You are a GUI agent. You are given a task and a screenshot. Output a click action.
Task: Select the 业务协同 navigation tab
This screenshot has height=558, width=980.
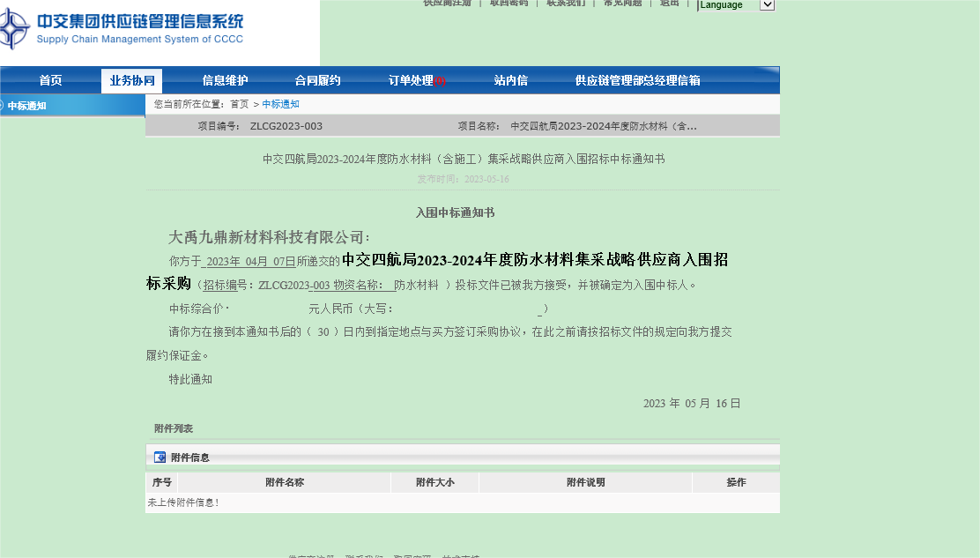tap(132, 80)
